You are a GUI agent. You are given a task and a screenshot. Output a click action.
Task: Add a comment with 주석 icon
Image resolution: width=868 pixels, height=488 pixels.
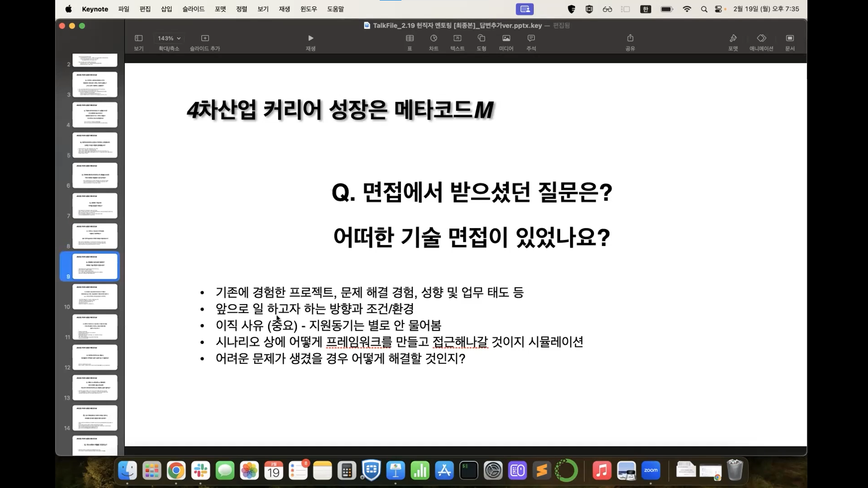531,38
